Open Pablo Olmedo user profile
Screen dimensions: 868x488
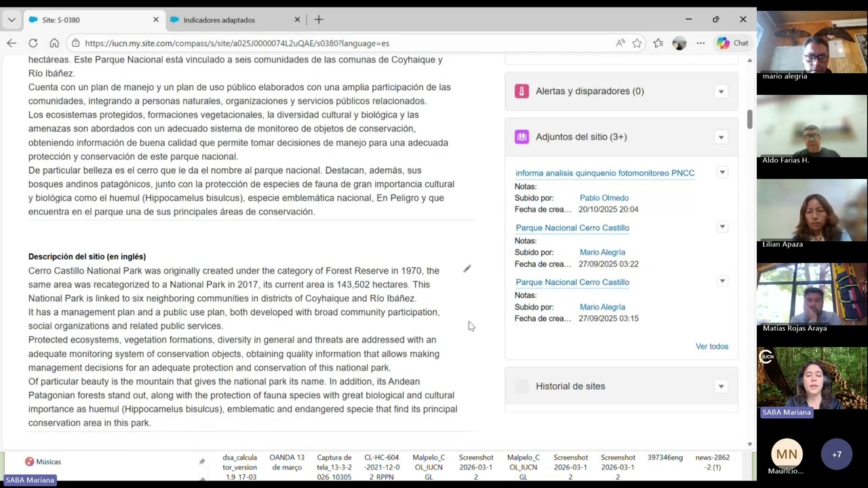(604, 198)
